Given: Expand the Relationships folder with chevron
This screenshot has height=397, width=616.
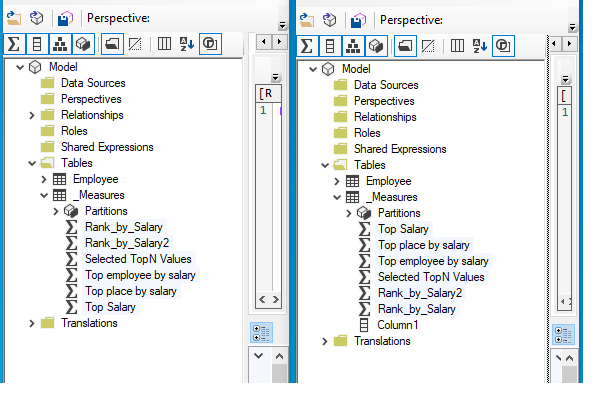Looking at the screenshot, I should (32, 115).
